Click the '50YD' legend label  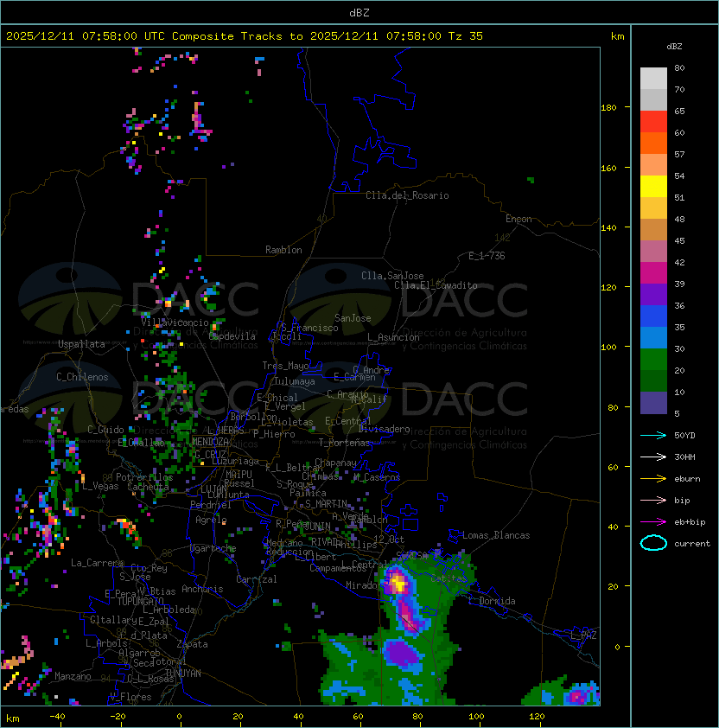click(684, 435)
